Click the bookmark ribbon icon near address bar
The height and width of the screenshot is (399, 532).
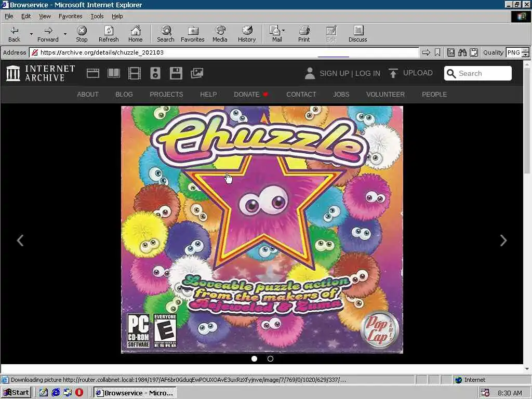click(x=437, y=52)
